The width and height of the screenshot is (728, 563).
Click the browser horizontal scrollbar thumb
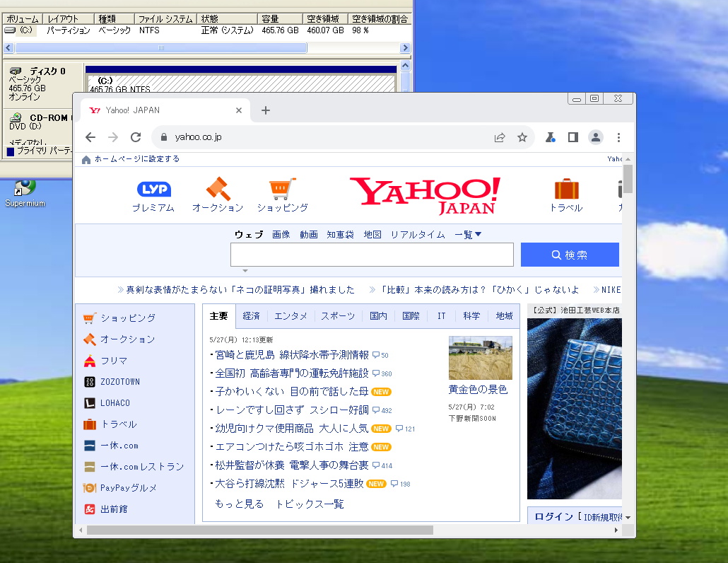260,530
